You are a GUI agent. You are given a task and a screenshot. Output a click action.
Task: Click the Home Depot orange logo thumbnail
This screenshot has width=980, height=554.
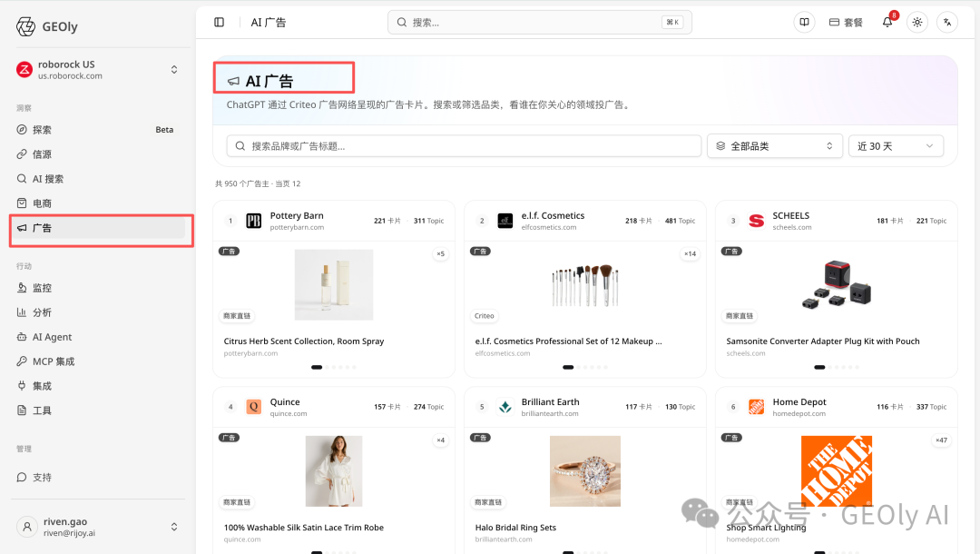pos(837,470)
